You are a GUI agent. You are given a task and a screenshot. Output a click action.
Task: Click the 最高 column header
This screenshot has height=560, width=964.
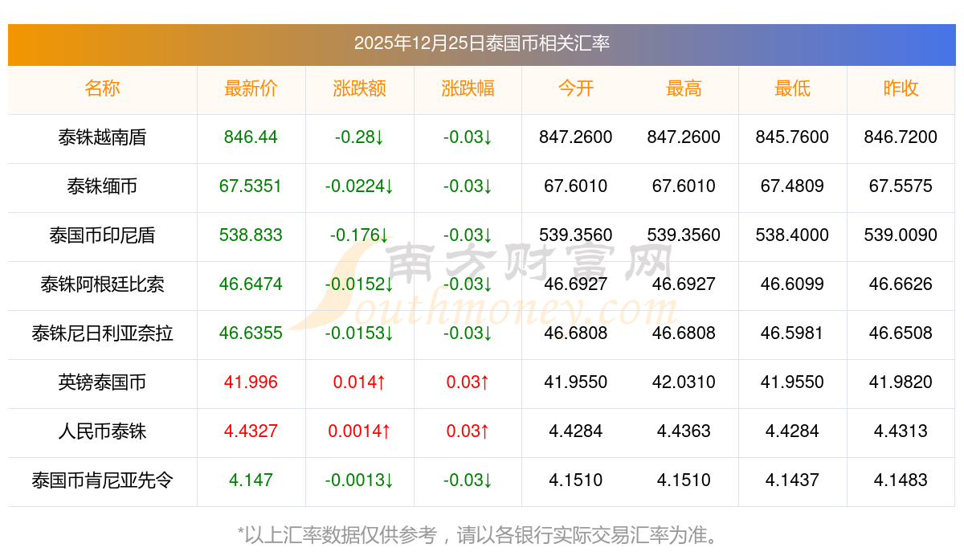[684, 88]
